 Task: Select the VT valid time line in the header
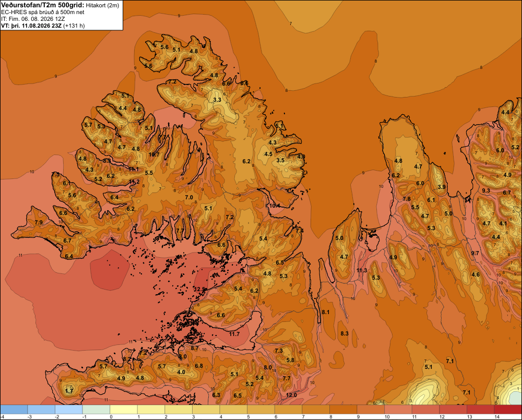43,26
